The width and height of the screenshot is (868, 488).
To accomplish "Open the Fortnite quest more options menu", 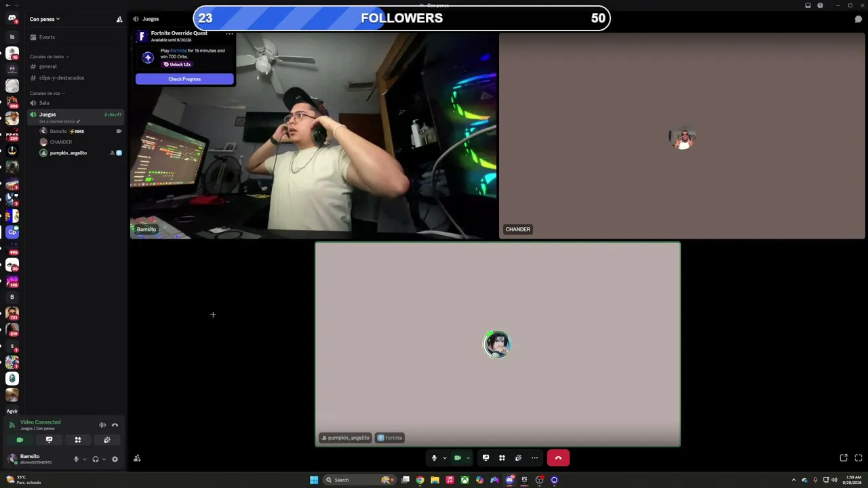I will [229, 34].
